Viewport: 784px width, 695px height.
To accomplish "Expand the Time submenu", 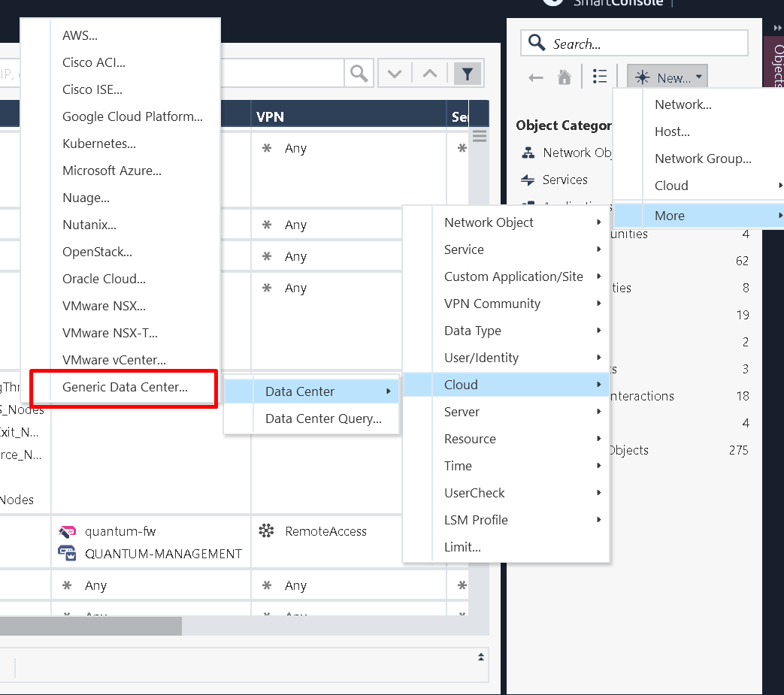I will [506, 466].
